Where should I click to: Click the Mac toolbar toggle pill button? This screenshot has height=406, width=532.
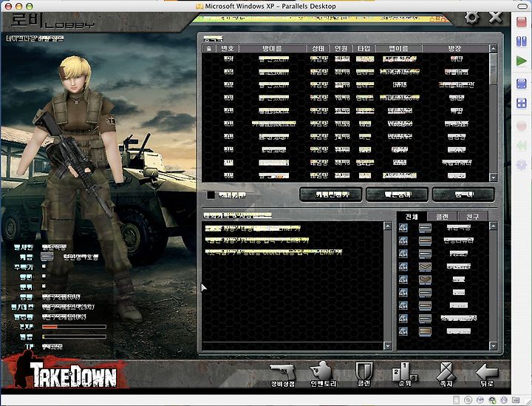pos(522,6)
